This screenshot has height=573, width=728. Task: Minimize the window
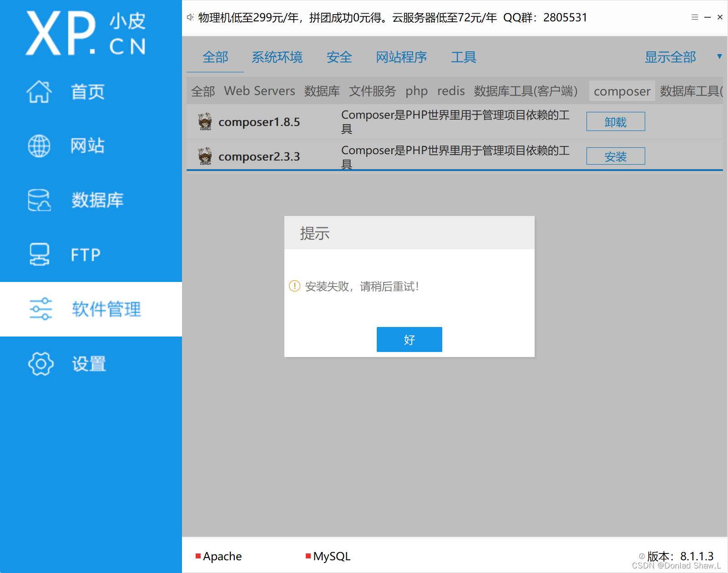click(x=708, y=17)
